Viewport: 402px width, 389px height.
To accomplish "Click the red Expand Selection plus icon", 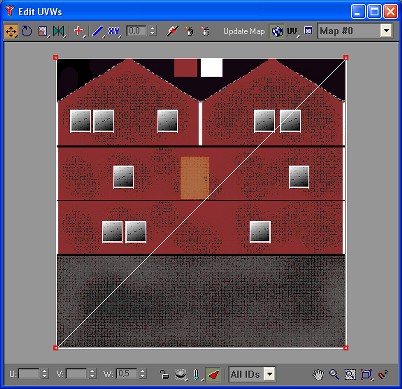I will 79,31.
